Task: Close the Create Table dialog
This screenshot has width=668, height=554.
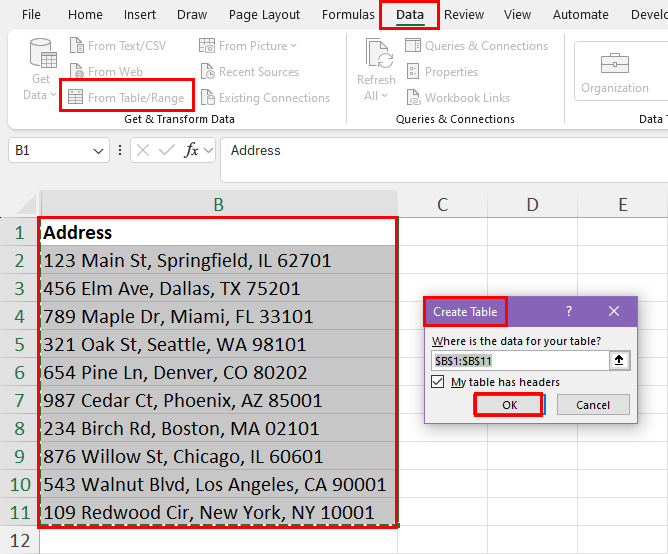Action: pyautogui.click(x=614, y=311)
